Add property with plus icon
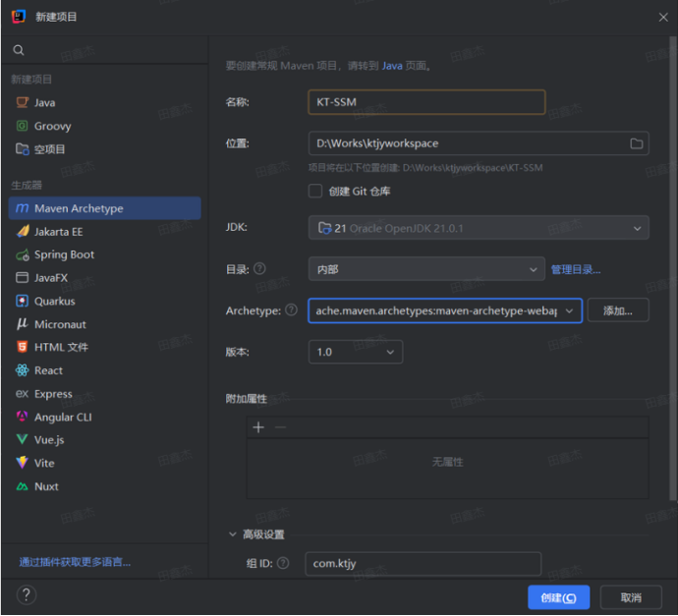Screen dimensions: 678x616 pos(258,427)
